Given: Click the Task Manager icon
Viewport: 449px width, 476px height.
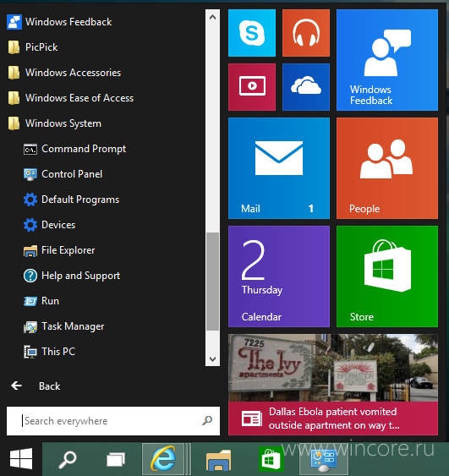Looking at the screenshot, I should (30, 327).
